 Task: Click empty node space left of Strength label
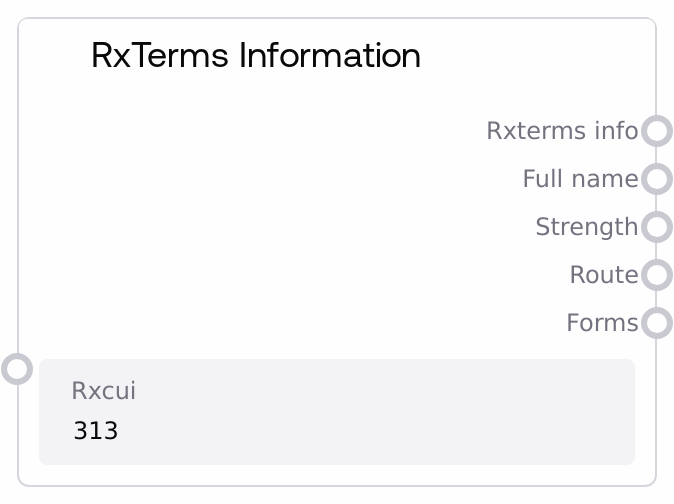coord(300,227)
